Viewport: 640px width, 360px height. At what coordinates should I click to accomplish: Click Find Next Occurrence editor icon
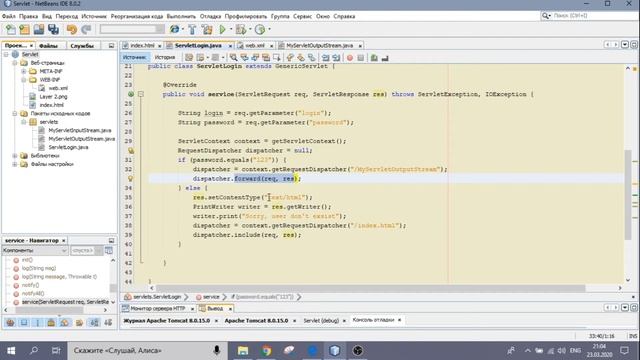pyautogui.click(x=255, y=58)
